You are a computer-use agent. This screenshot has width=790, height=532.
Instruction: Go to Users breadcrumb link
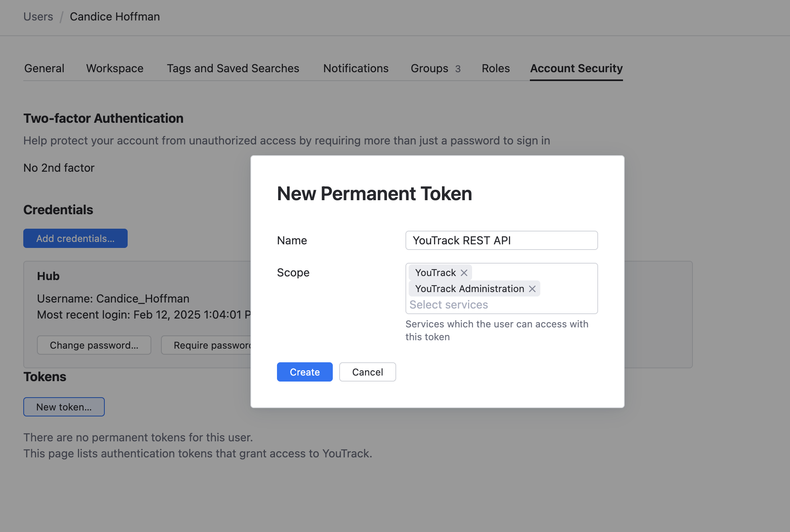[x=38, y=16]
